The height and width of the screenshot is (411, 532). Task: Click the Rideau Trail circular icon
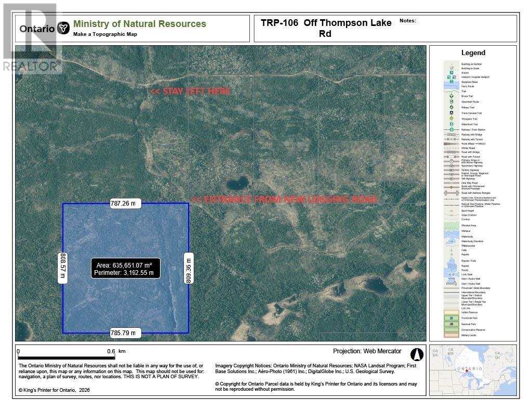(x=451, y=107)
